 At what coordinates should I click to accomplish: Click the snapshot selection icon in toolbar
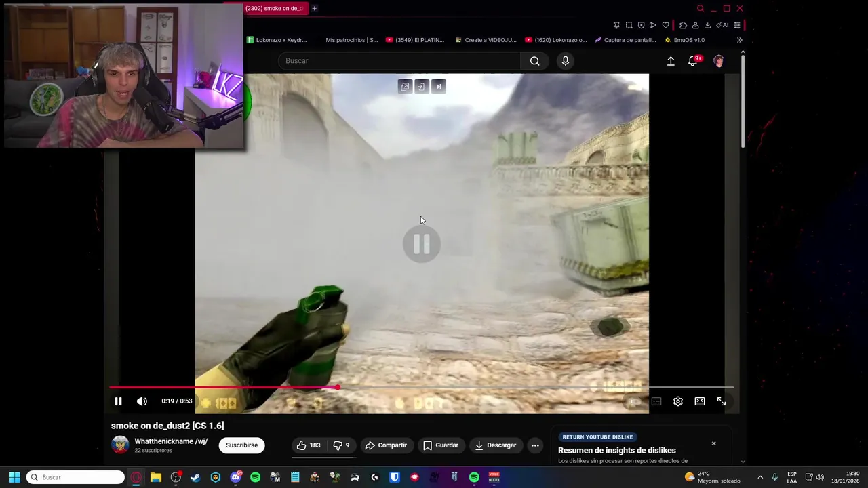(629, 25)
